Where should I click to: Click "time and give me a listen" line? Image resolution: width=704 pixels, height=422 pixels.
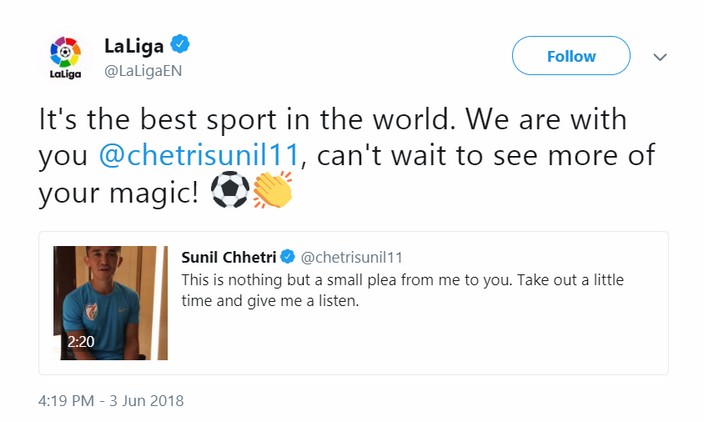coord(270,300)
